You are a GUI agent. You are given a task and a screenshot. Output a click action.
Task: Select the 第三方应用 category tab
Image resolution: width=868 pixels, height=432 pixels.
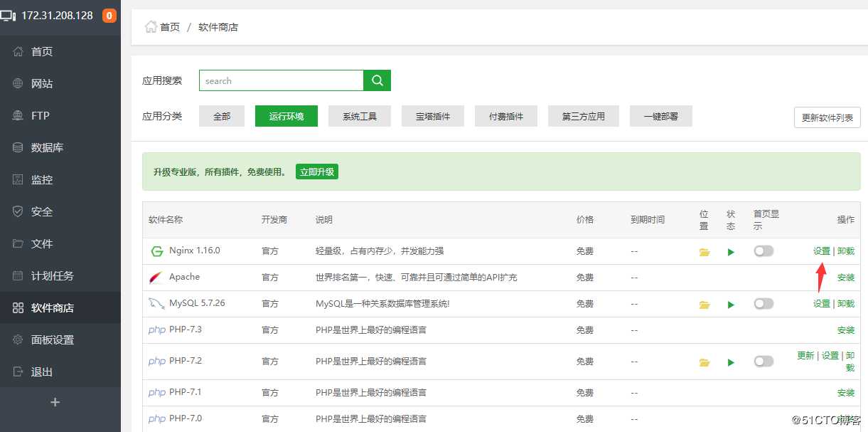click(x=584, y=116)
